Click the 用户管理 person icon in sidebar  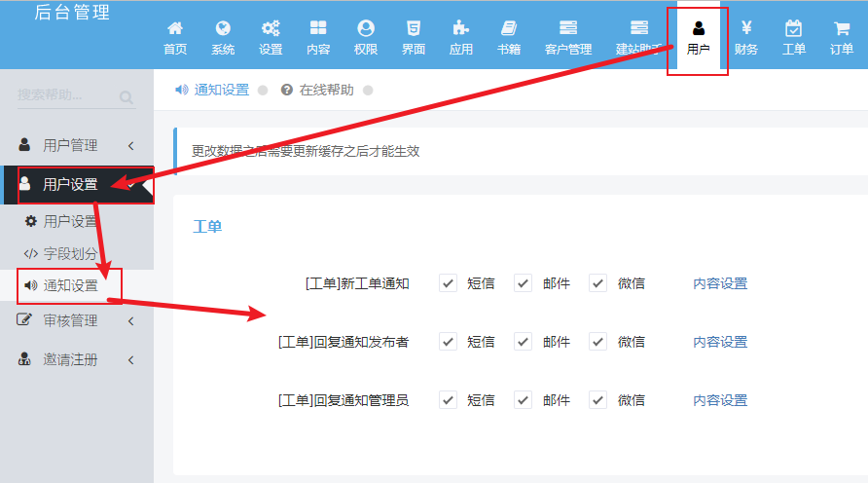pos(24,144)
